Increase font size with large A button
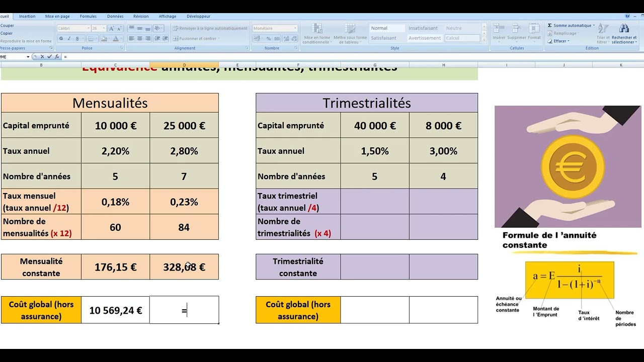644x362 pixels. coord(112,28)
